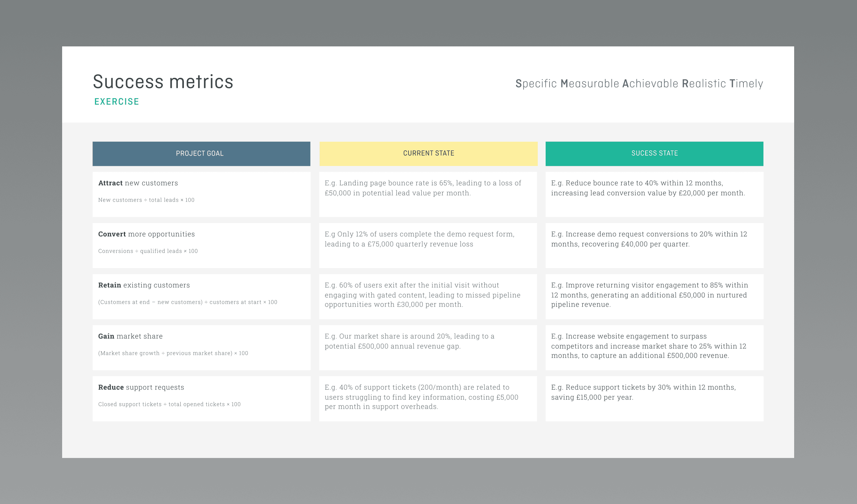Click the increase demo request conversions example
This screenshot has width=857, height=504.
coord(649,239)
